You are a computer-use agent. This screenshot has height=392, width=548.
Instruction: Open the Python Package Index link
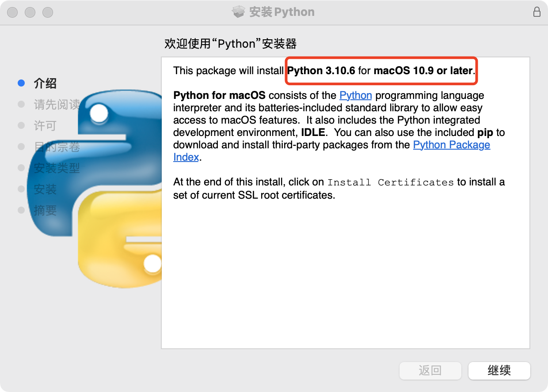tap(451, 145)
